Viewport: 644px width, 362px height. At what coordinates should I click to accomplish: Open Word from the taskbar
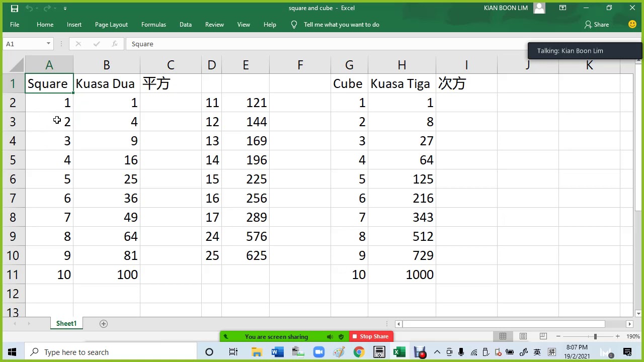coord(277,352)
